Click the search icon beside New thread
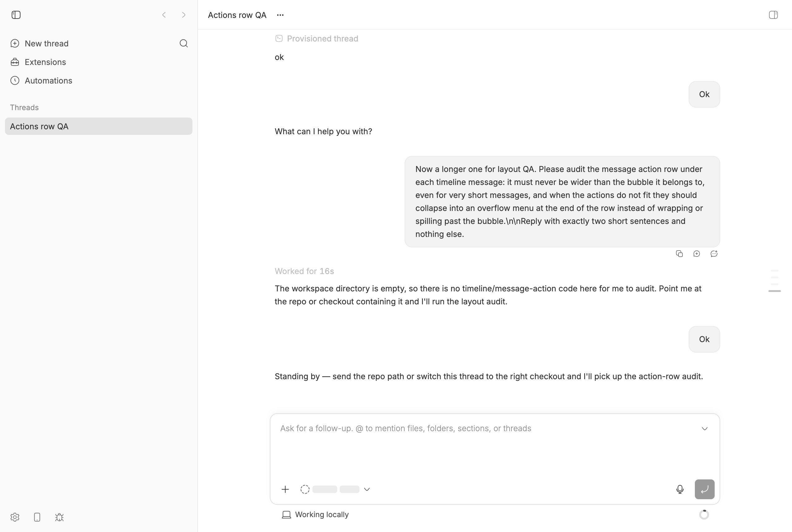Viewport: 792px width, 532px height. [183, 43]
